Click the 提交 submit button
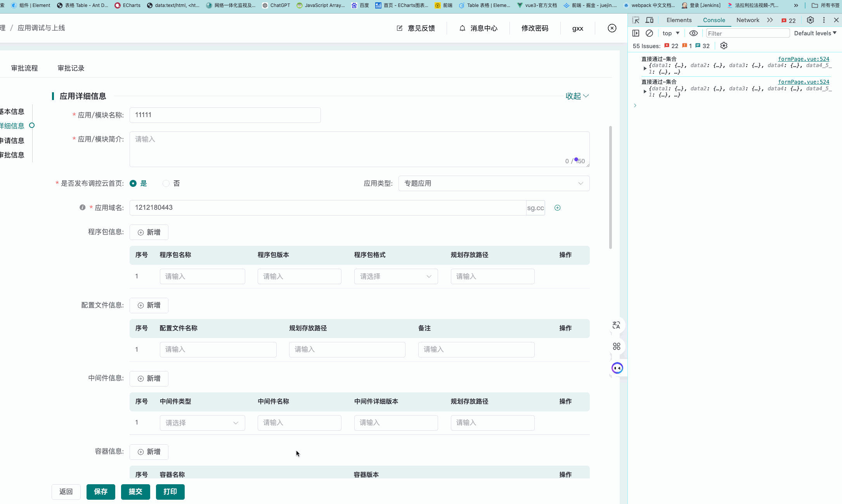 point(135,492)
